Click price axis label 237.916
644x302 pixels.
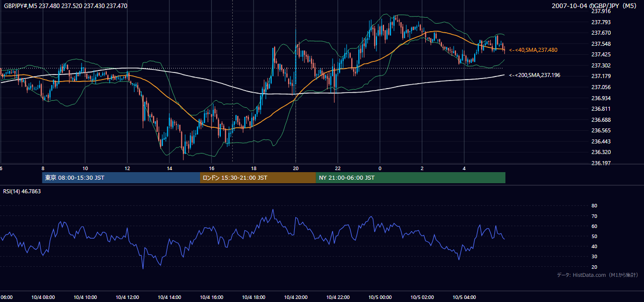[x=601, y=11]
